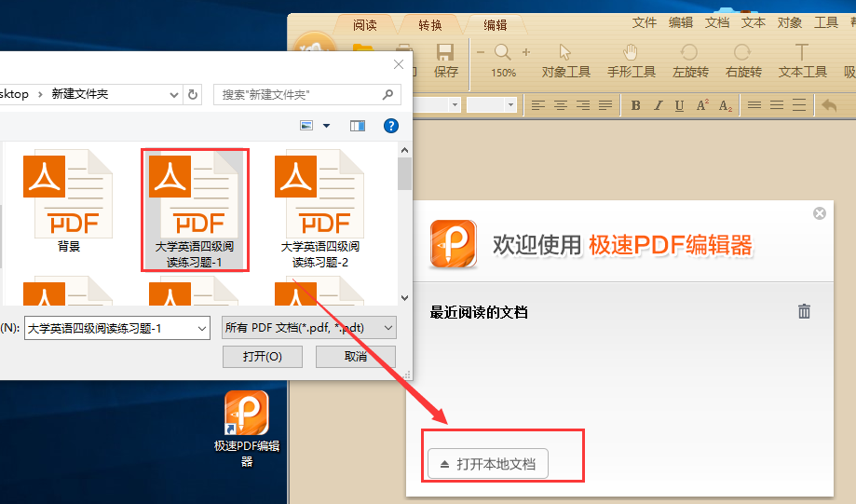Viewport: 856px width, 504px height.
Task: Open the 编辑 menu in menu bar
Action: (x=681, y=22)
